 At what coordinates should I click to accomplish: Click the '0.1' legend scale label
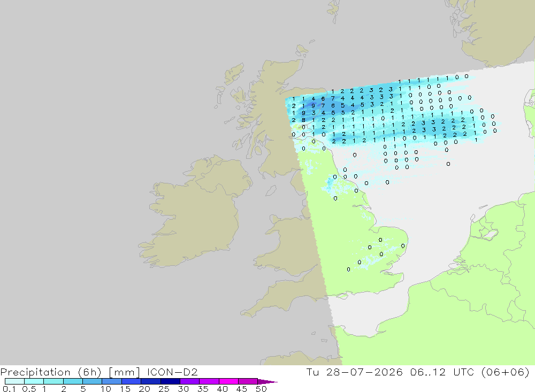9,389
